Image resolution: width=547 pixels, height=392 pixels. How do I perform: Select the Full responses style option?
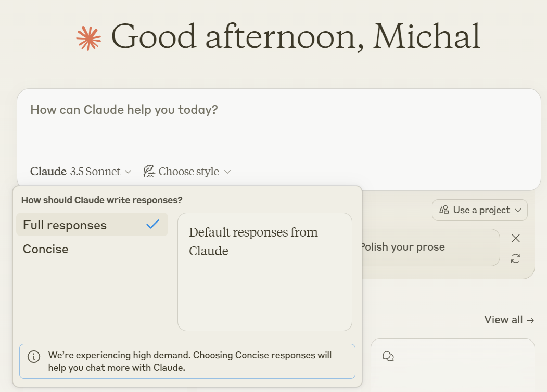point(65,225)
